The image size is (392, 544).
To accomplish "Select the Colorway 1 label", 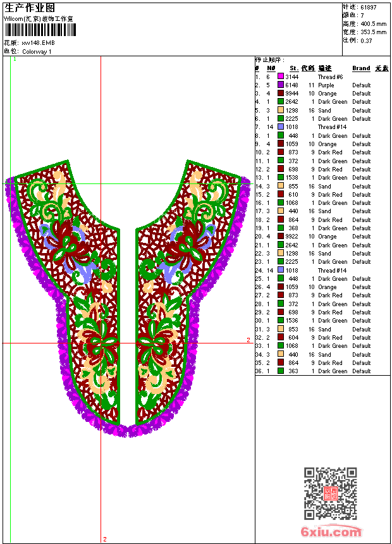I will (x=37, y=52).
